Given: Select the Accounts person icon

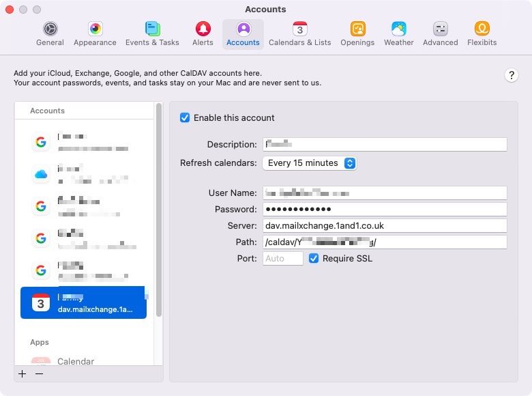Looking at the screenshot, I should (x=243, y=29).
